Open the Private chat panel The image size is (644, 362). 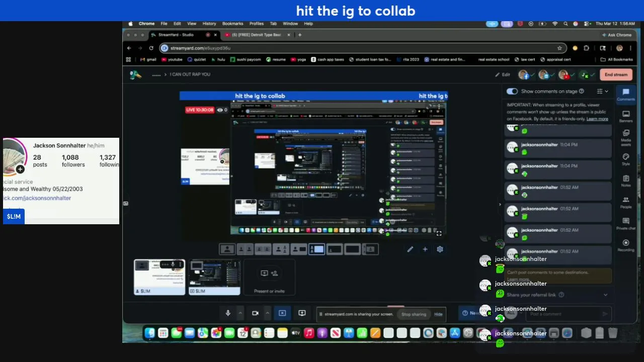coord(626,224)
